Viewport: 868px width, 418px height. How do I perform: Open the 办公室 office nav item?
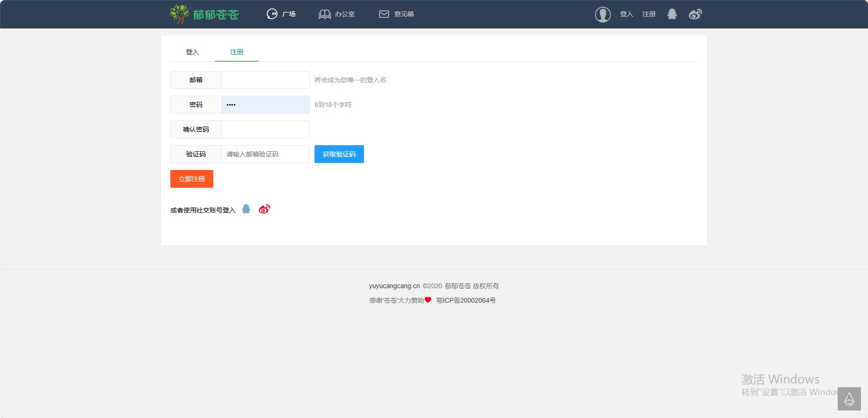coord(336,14)
